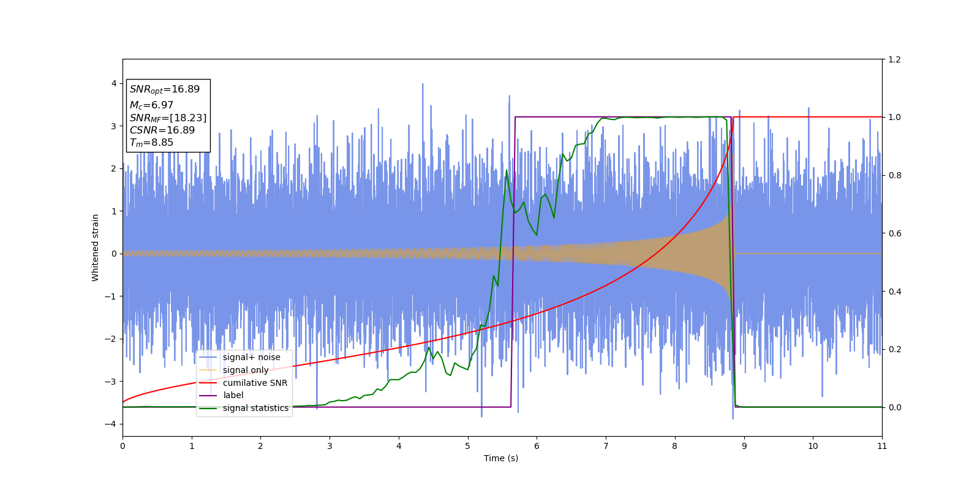This screenshot has height=490, width=980.
Task: Click the SNRopt=16.89 annotation text
Action: point(165,89)
